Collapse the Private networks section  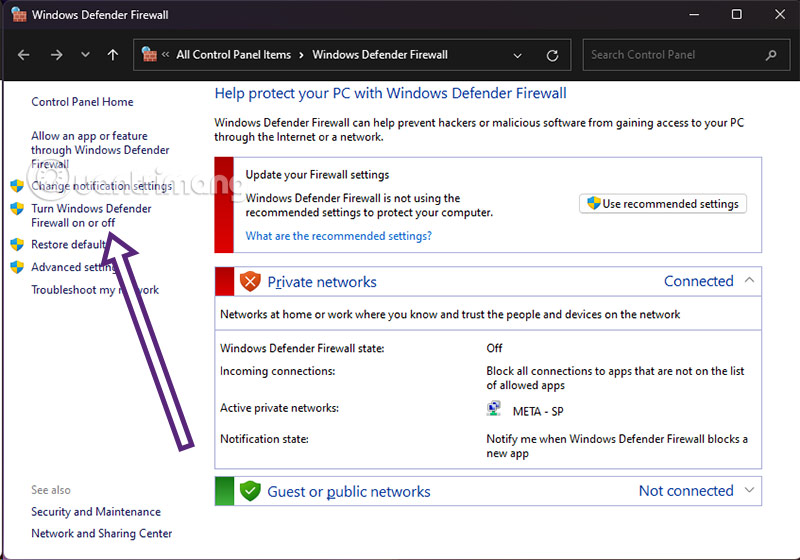click(x=749, y=281)
